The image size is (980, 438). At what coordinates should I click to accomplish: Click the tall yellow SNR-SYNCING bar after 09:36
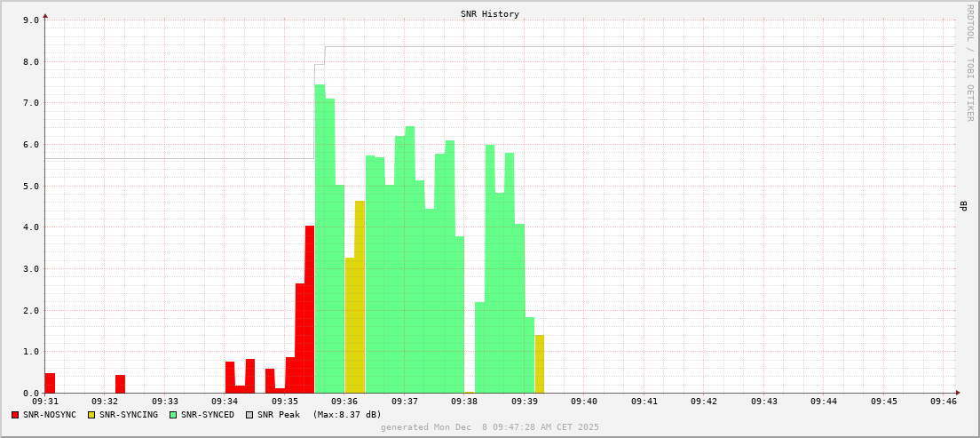click(360, 298)
